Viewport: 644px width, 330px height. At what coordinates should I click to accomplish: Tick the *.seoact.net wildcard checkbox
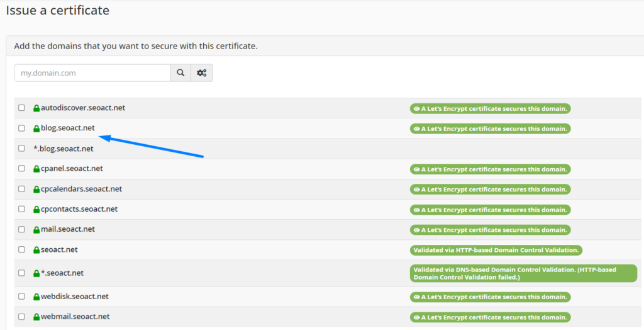click(21, 273)
